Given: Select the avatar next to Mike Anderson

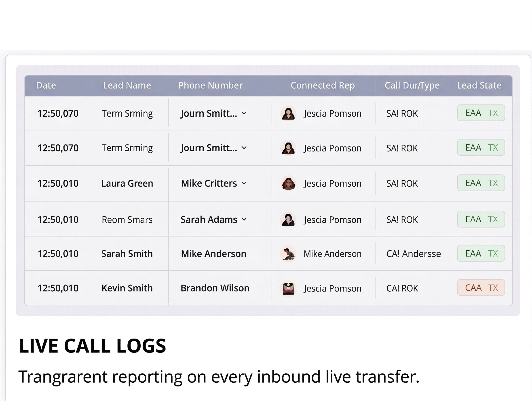Looking at the screenshot, I should click(x=288, y=254).
